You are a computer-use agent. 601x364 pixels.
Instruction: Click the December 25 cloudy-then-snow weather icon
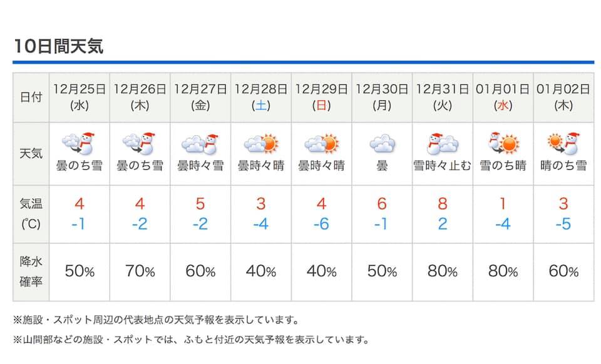(x=79, y=143)
